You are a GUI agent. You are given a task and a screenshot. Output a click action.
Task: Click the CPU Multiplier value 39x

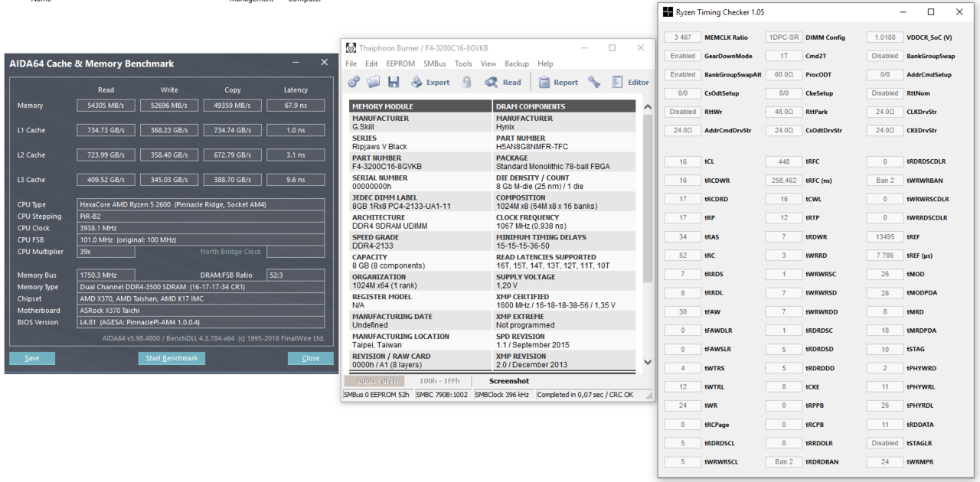click(106, 252)
